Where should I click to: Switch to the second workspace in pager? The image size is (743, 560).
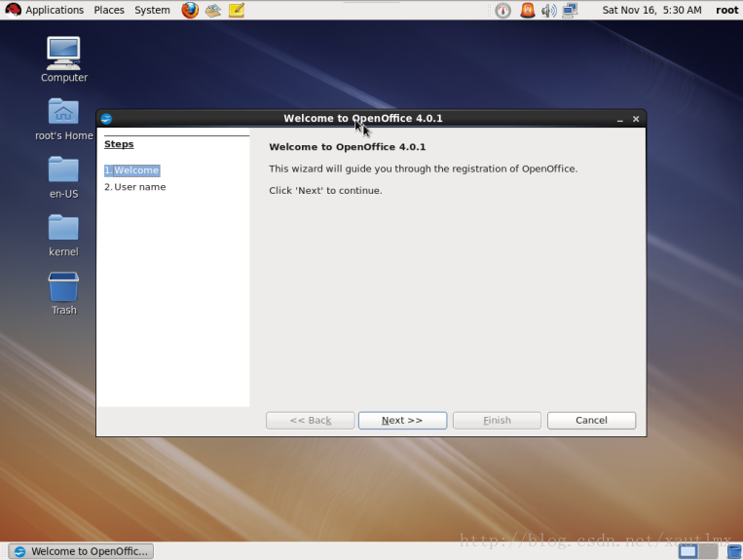708,551
